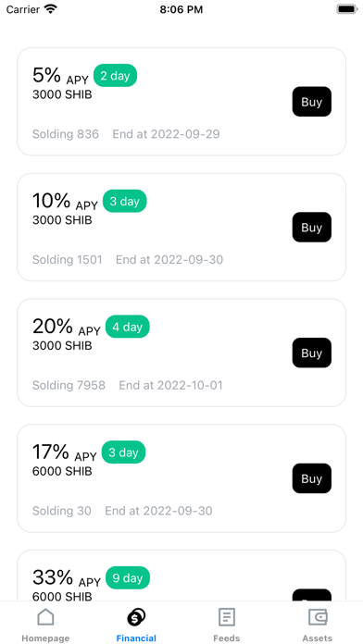Tap the Feeds tab label

coord(227,638)
